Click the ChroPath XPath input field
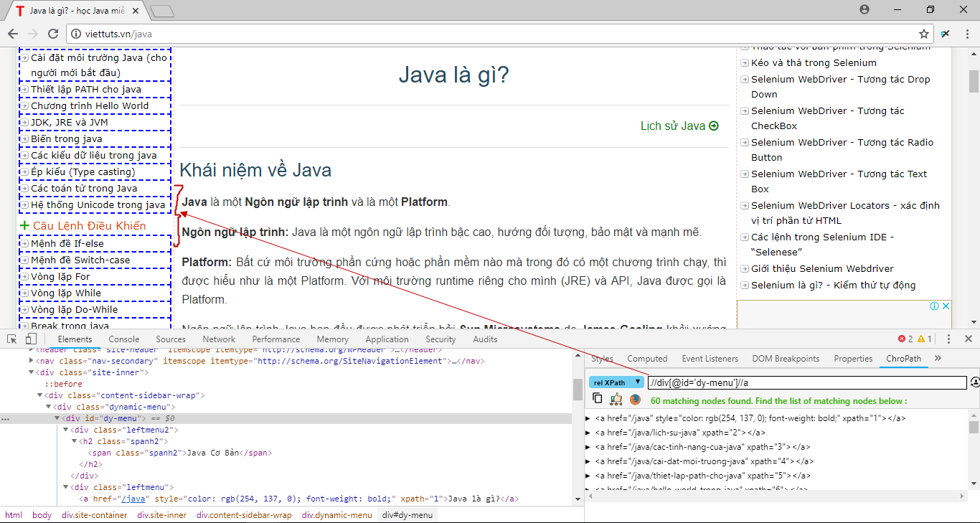980x523 pixels. [807, 382]
